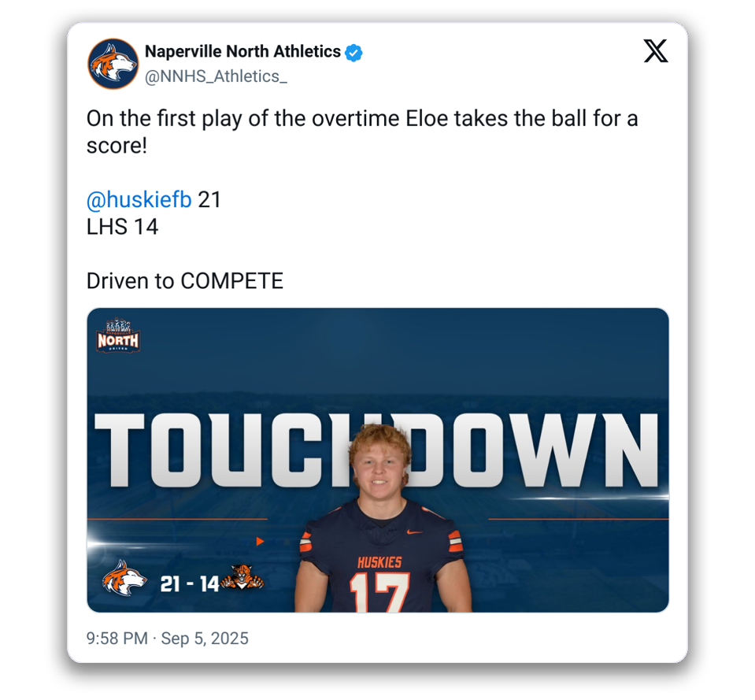Click the player's number 17 jersey
The width and height of the screenshot is (755, 700).
(379, 591)
